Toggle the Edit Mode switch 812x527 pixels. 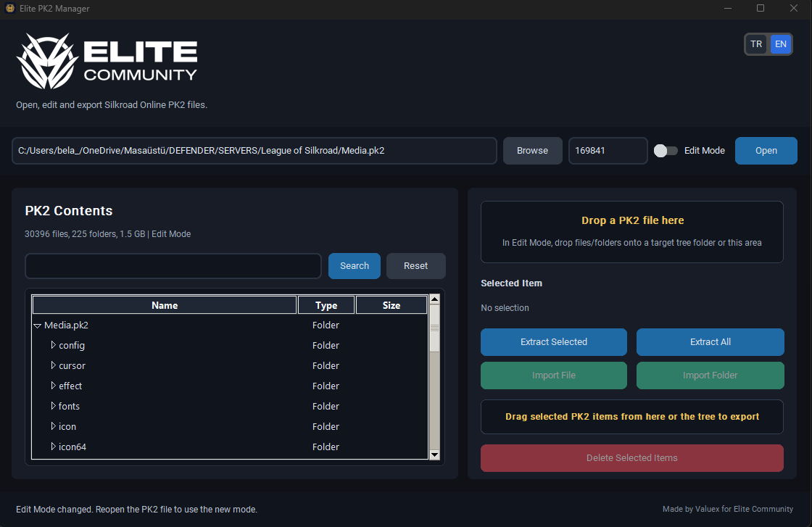[x=666, y=151]
